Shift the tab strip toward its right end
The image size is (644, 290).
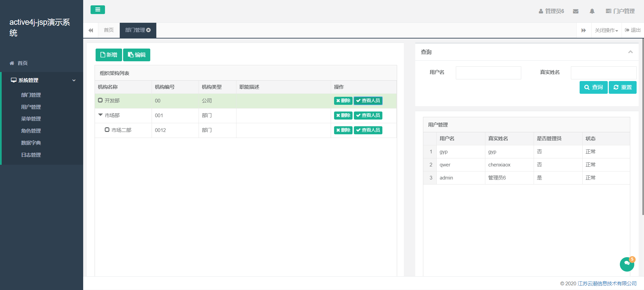click(x=584, y=30)
